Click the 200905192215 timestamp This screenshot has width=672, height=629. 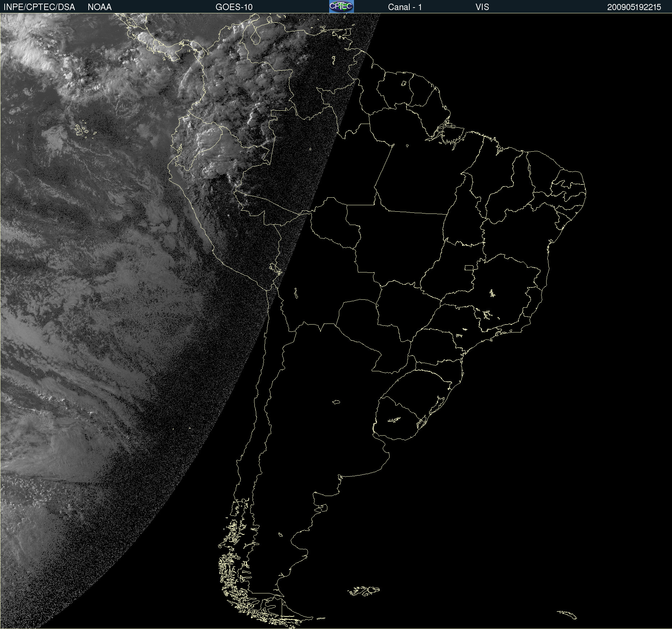[634, 7]
